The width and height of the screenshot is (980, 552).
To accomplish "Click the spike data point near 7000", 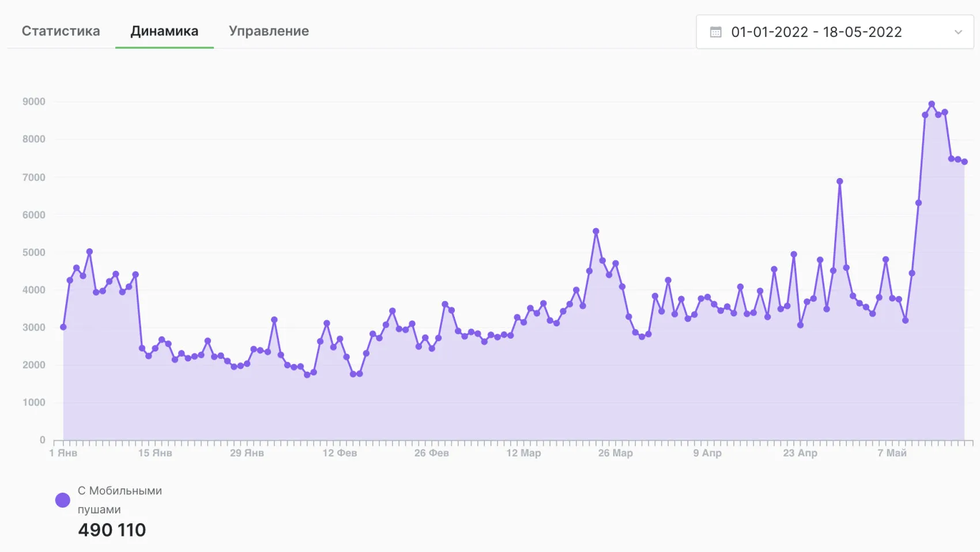I will pyautogui.click(x=840, y=182).
